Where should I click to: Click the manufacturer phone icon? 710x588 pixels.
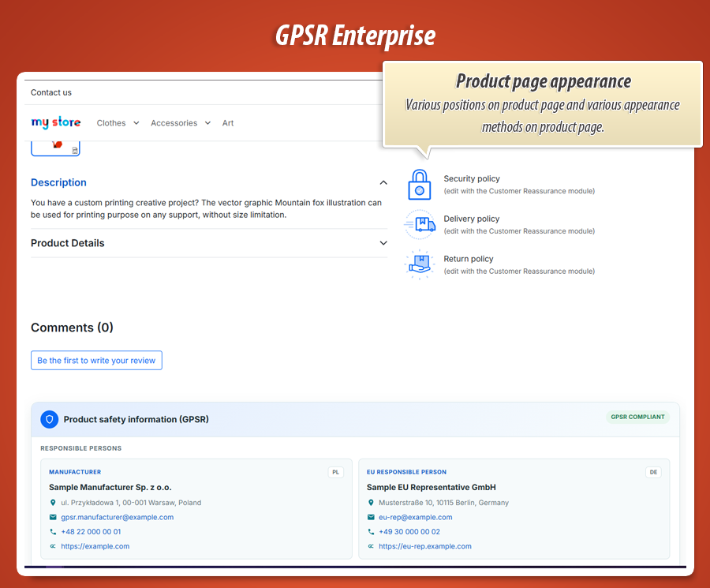tap(53, 532)
